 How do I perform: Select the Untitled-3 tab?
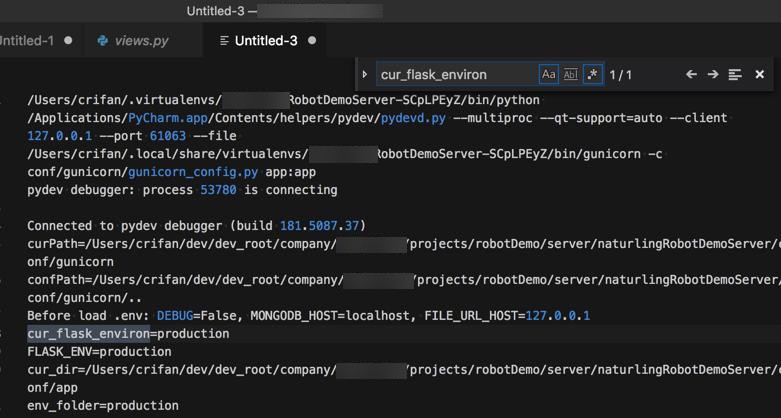tap(265, 41)
